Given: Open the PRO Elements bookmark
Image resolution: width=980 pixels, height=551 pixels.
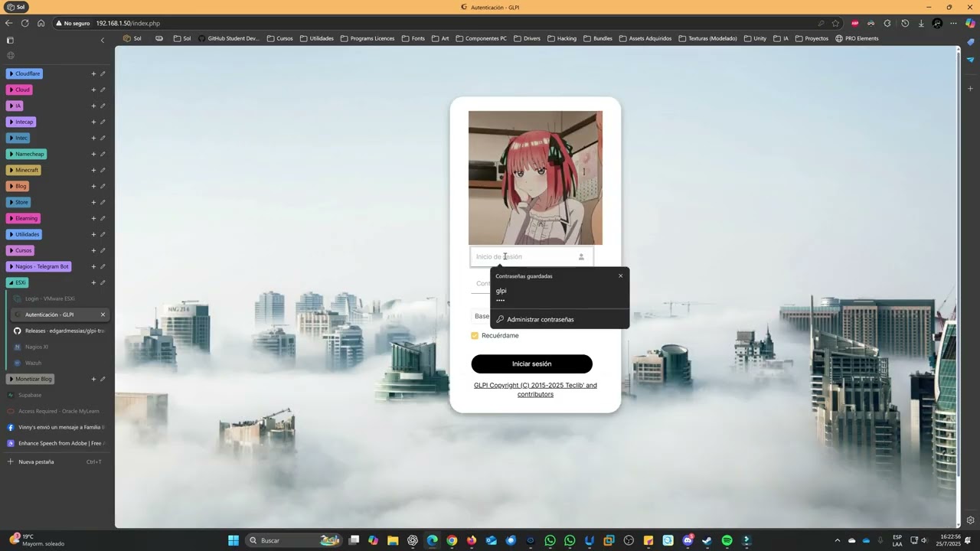Looking at the screenshot, I should click(857, 38).
